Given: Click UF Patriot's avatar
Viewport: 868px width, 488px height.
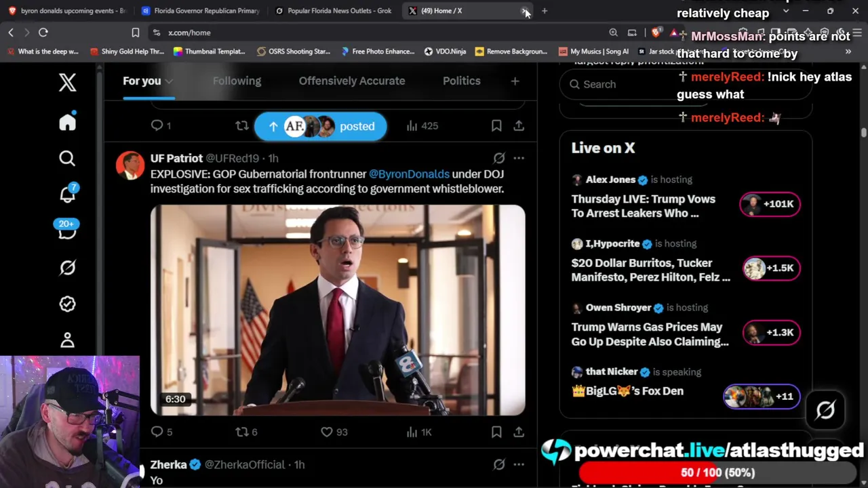Looking at the screenshot, I should pyautogui.click(x=130, y=165).
